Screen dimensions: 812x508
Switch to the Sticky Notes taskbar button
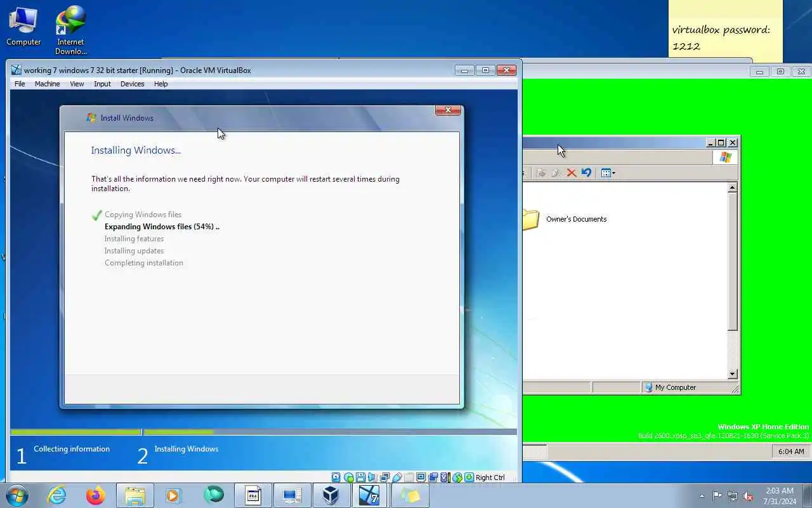point(410,495)
